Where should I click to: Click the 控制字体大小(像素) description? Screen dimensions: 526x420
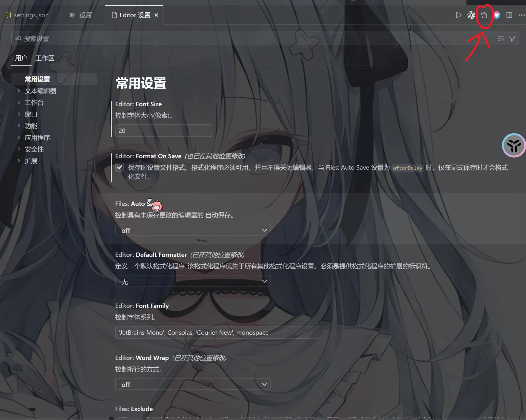pyautogui.click(x=144, y=116)
